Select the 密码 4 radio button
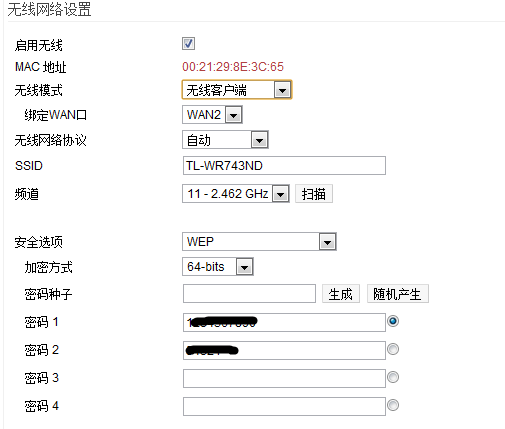 (393, 405)
